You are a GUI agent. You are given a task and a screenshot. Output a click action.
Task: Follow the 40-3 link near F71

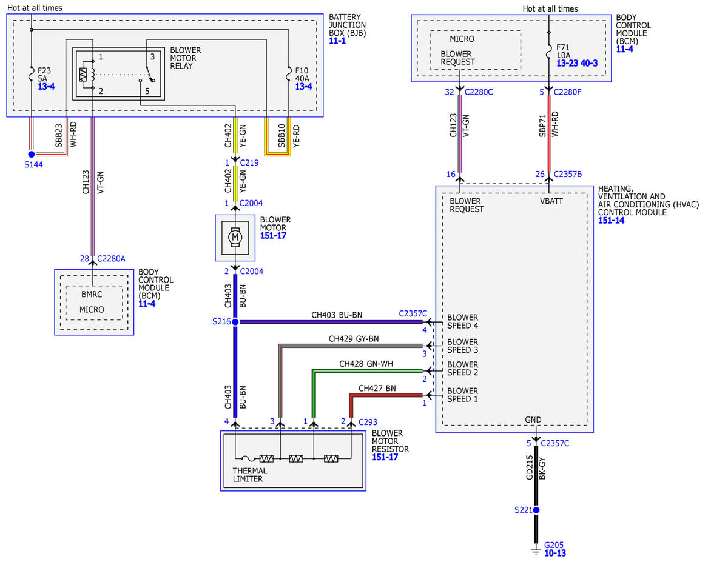[590, 63]
